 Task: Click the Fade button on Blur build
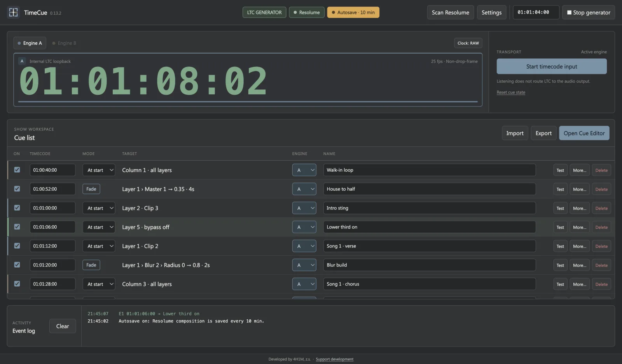pos(91,265)
